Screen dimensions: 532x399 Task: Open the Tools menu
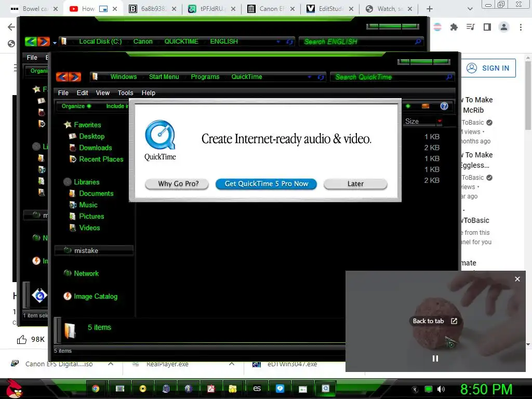point(125,93)
